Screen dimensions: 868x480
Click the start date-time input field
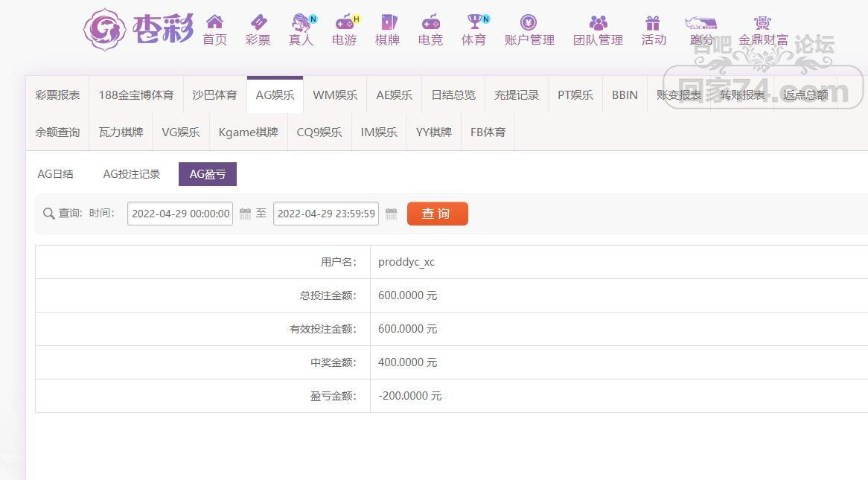click(180, 214)
